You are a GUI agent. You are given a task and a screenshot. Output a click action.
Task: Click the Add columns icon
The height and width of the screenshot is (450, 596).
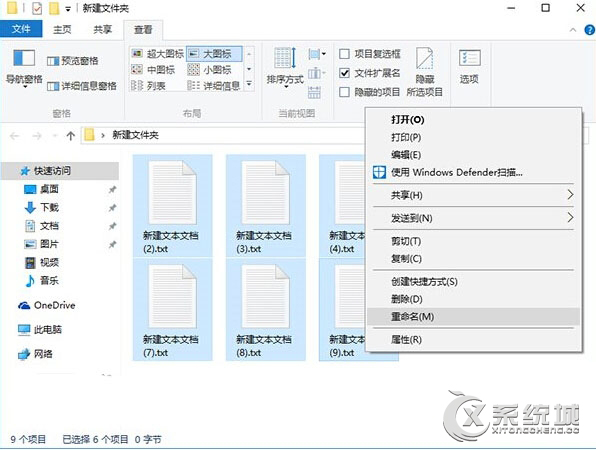pyautogui.click(x=317, y=73)
